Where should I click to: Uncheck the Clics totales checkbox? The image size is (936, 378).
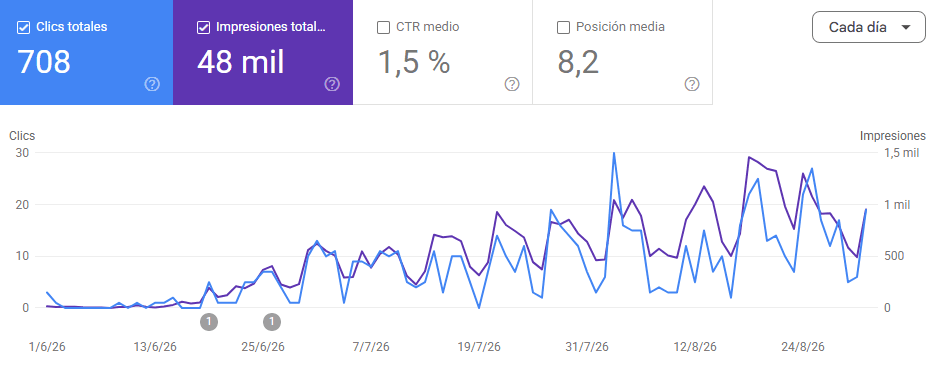(24, 27)
